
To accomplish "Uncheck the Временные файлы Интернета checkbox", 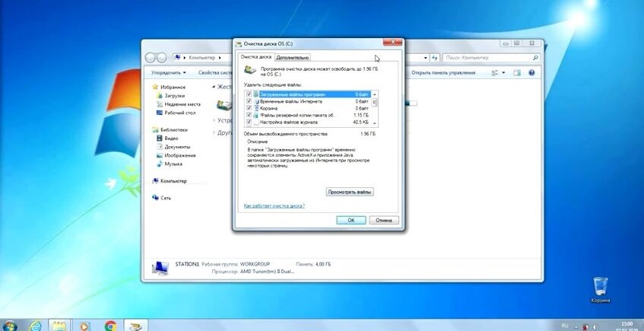I will pos(249,101).
